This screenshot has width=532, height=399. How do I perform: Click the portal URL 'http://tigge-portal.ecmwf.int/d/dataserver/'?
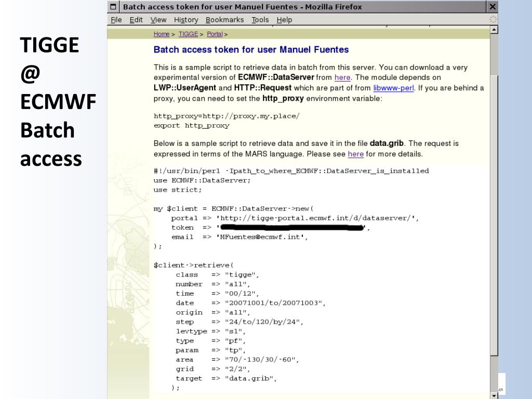click(315, 218)
